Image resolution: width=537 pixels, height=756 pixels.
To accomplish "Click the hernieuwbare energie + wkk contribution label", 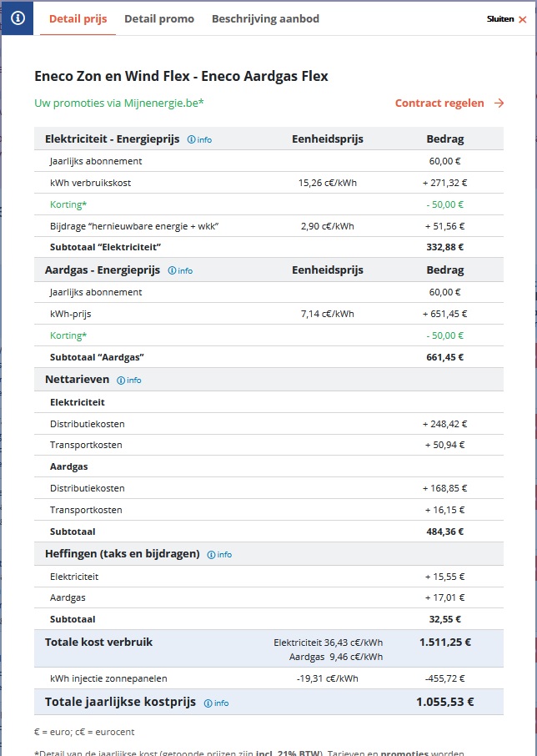I will click(x=134, y=226).
